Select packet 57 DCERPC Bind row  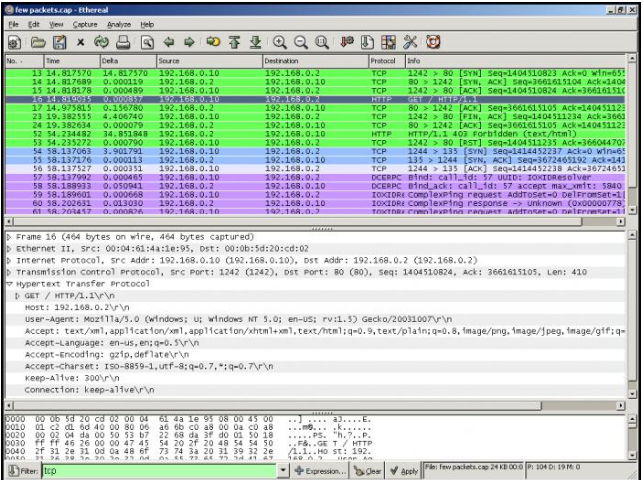(315, 177)
